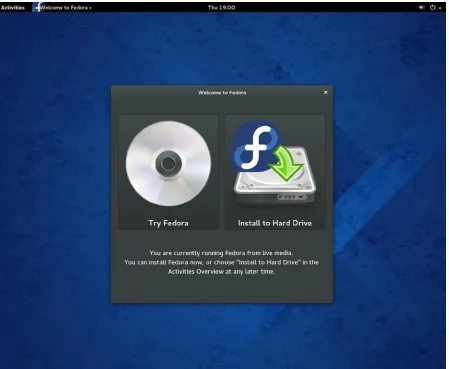
Task: Click the Fedora logo in top bar
Action: (x=37, y=7)
